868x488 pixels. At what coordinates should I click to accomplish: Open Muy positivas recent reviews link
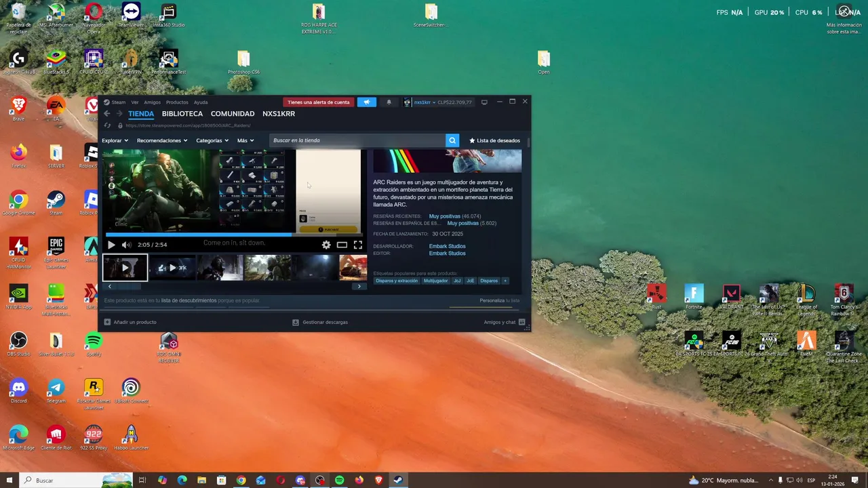[445, 216]
